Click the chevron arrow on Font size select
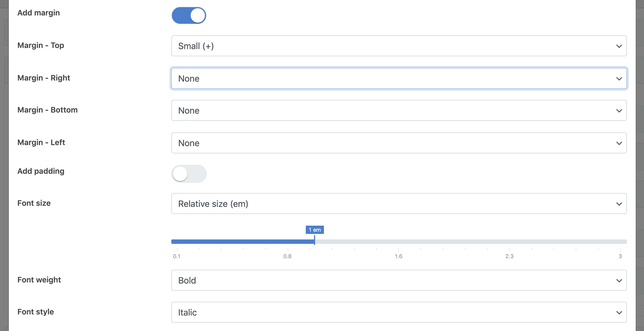 coord(619,204)
